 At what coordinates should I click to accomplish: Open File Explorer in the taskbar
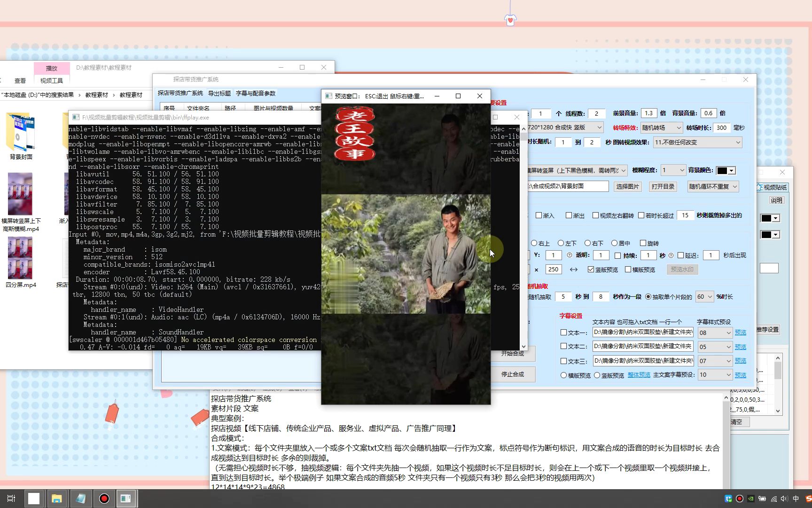pos(57,499)
